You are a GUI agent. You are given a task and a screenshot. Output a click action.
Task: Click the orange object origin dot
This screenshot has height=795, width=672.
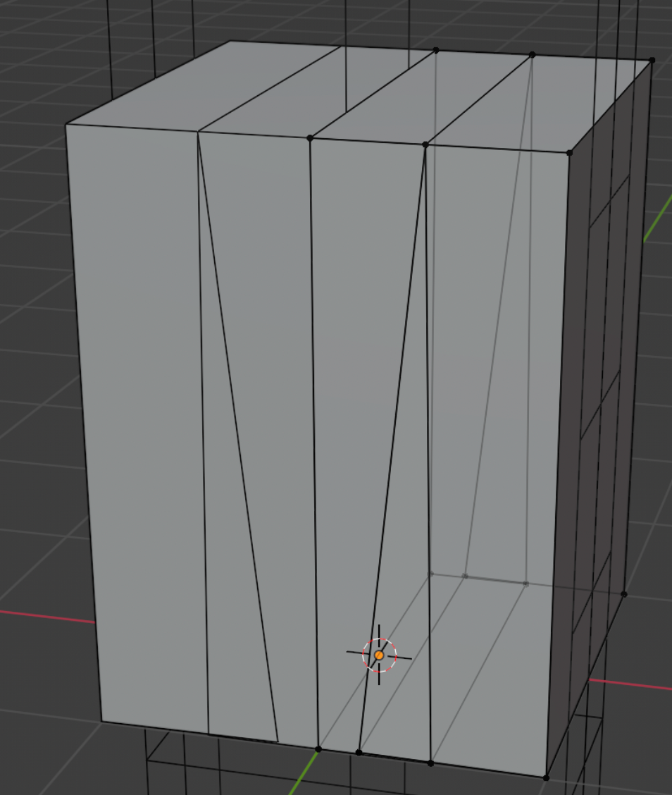[379, 655]
